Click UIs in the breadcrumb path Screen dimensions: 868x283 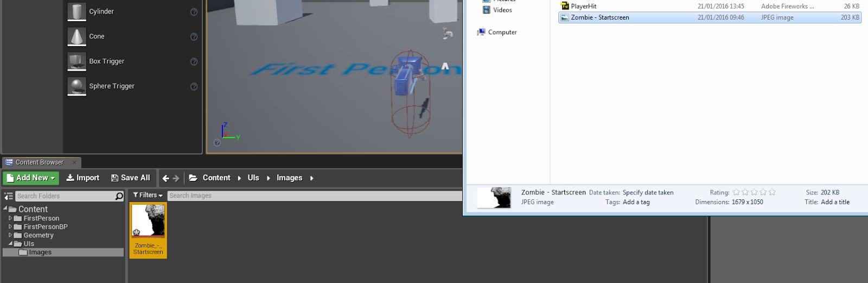click(253, 178)
